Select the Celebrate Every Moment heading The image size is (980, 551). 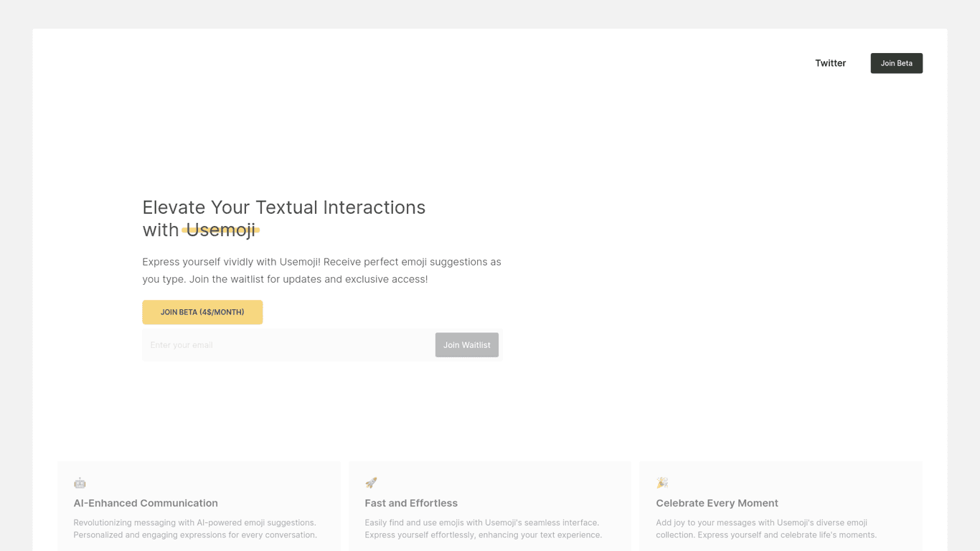tap(717, 503)
